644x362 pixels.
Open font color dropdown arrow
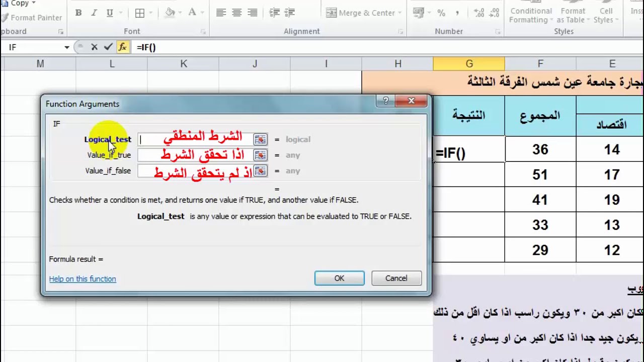203,13
